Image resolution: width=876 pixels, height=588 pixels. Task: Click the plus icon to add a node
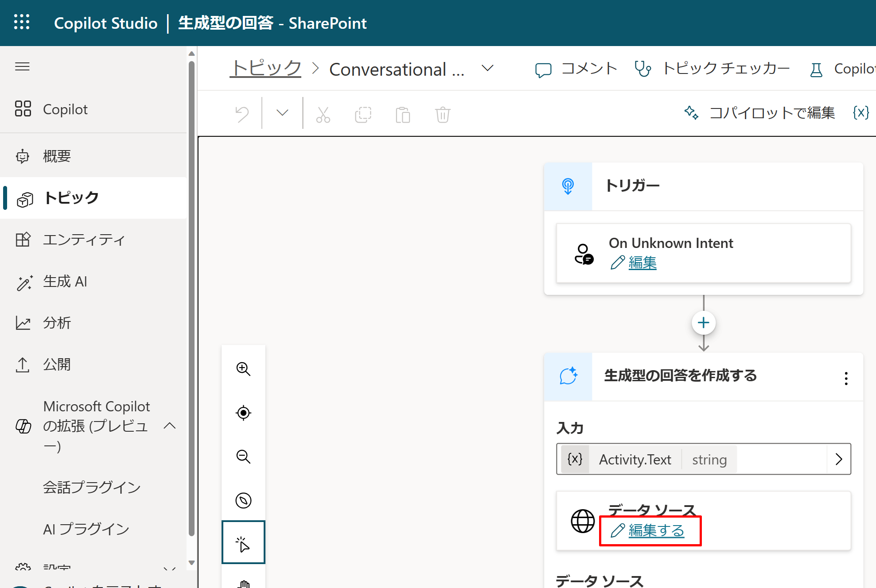point(703,323)
